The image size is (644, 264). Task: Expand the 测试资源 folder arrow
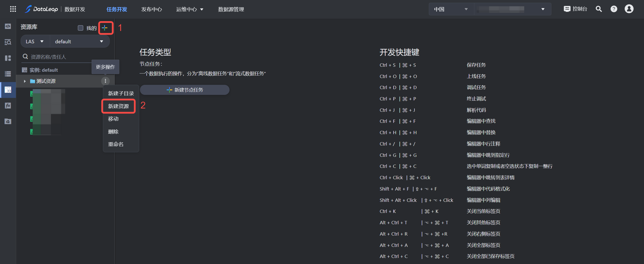tap(25, 81)
